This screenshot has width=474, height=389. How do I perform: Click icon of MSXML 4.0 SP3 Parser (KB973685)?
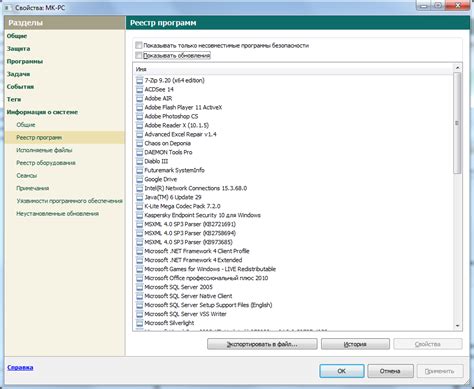pos(139,242)
